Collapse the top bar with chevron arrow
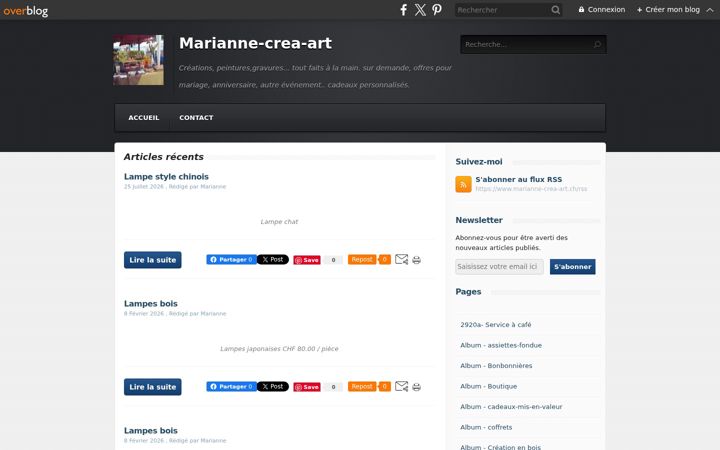 coord(709,10)
